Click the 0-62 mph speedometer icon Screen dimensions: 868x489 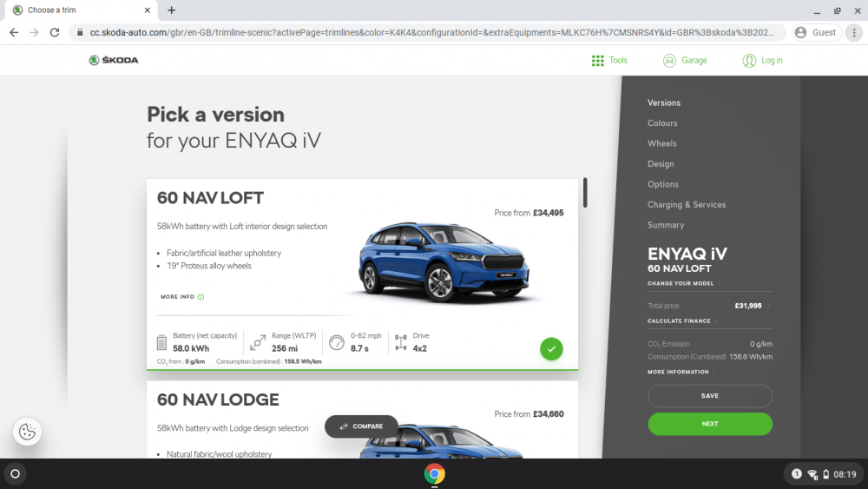[337, 343]
